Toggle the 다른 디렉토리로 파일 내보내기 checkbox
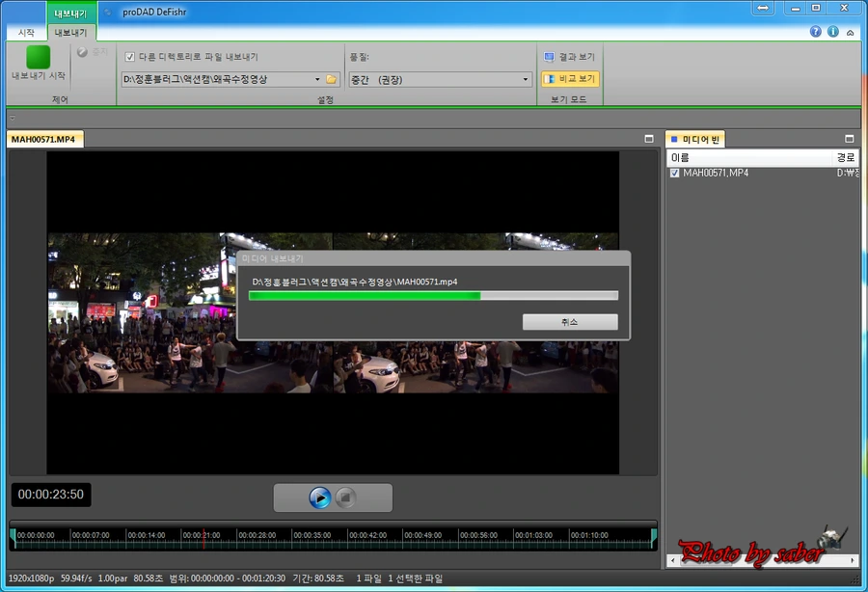This screenshot has height=592, width=868. click(130, 57)
